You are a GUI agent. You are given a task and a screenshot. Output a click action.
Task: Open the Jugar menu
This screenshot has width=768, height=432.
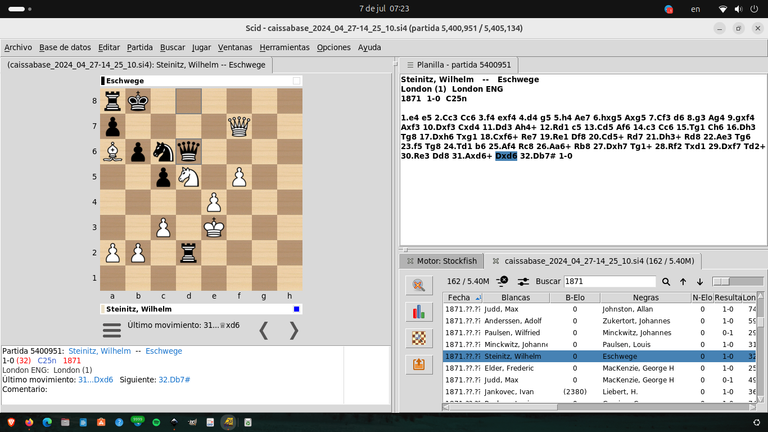pyautogui.click(x=201, y=48)
